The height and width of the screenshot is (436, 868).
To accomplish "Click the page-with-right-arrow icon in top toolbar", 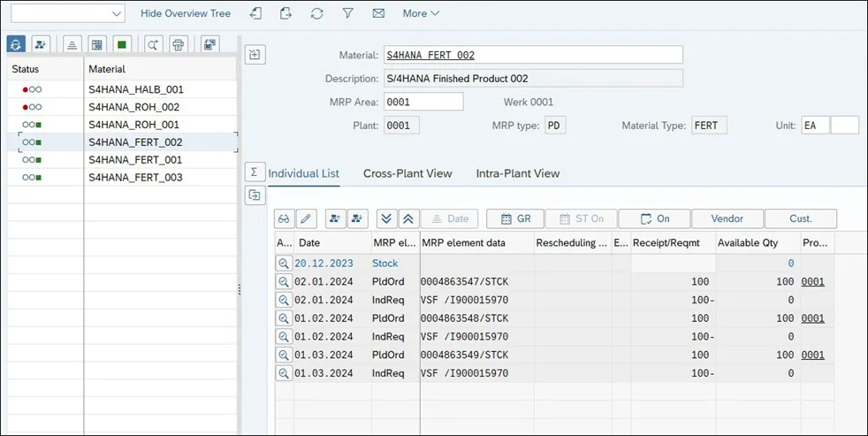I will (286, 13).
